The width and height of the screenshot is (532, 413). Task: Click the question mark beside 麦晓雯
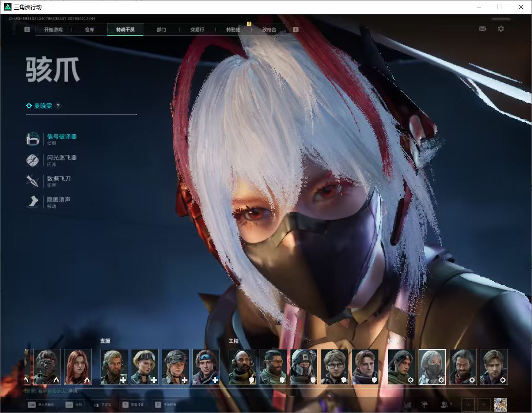[58, 106]
